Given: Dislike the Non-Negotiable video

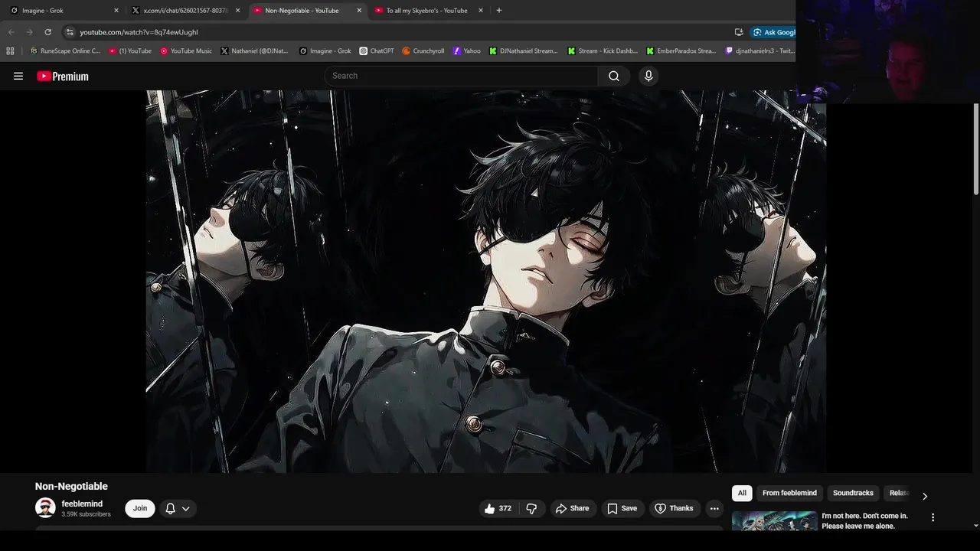Looking at the screenshot, I should (531, 508).
